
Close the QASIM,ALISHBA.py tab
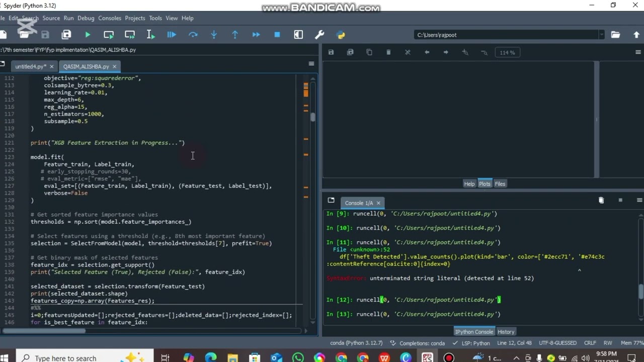[114, 66]
